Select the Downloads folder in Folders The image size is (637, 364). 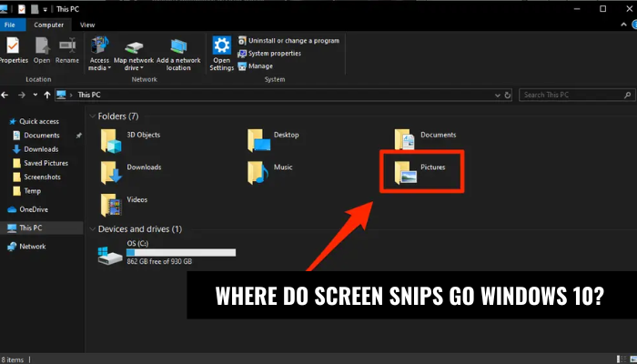(131, 172)
